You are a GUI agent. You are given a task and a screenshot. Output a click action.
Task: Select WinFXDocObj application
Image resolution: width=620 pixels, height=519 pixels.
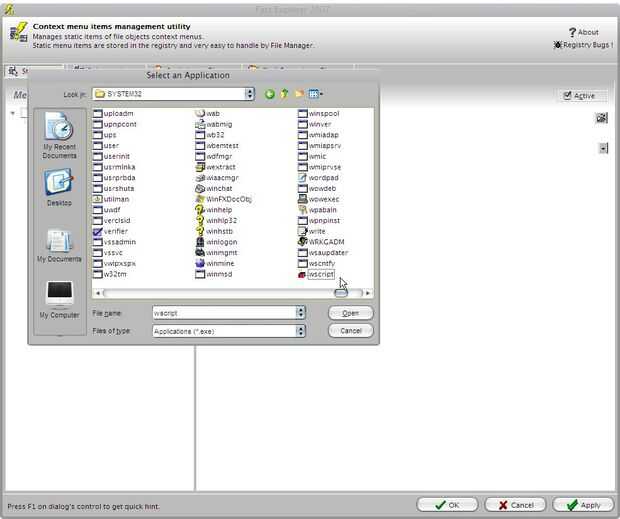point(223,199)
